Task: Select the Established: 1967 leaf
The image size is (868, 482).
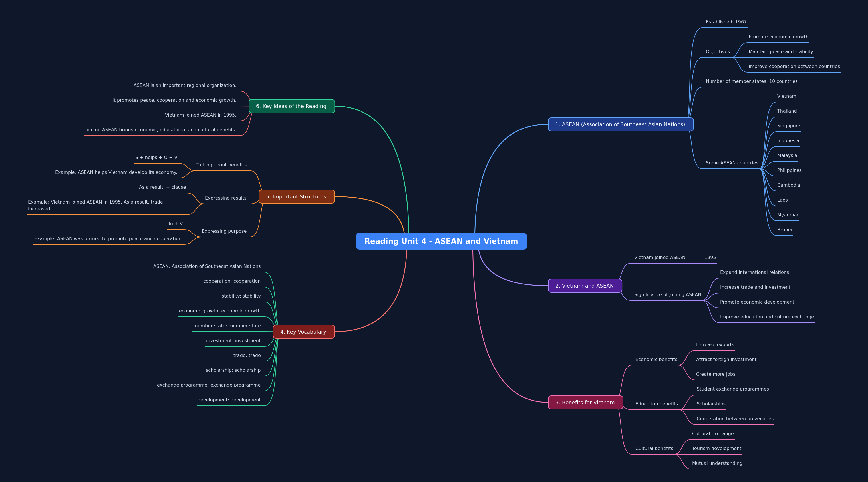Action: [726, 22]
